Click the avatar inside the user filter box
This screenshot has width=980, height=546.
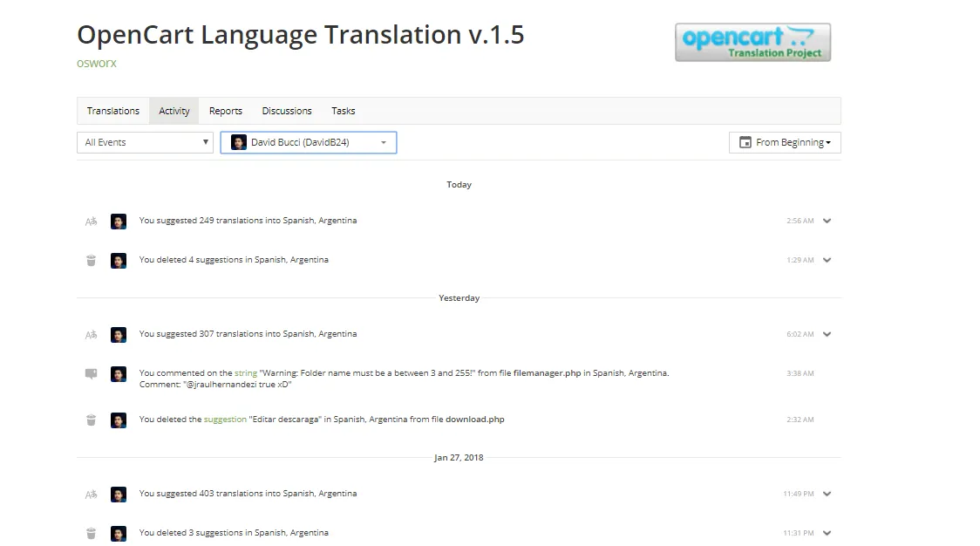coord(239,142)
